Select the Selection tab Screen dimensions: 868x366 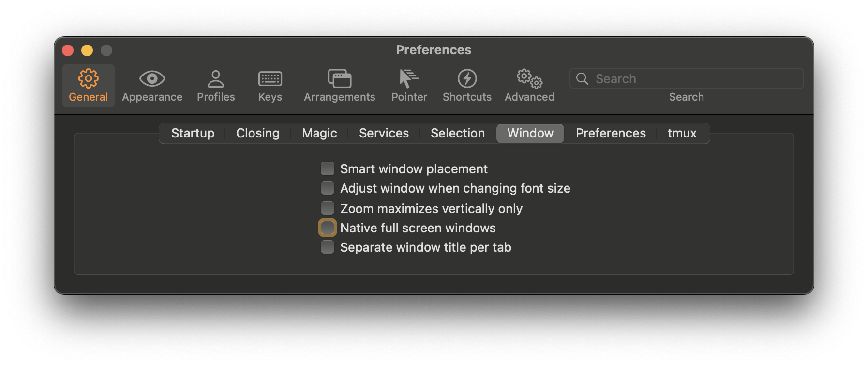[x=457, y=133]
